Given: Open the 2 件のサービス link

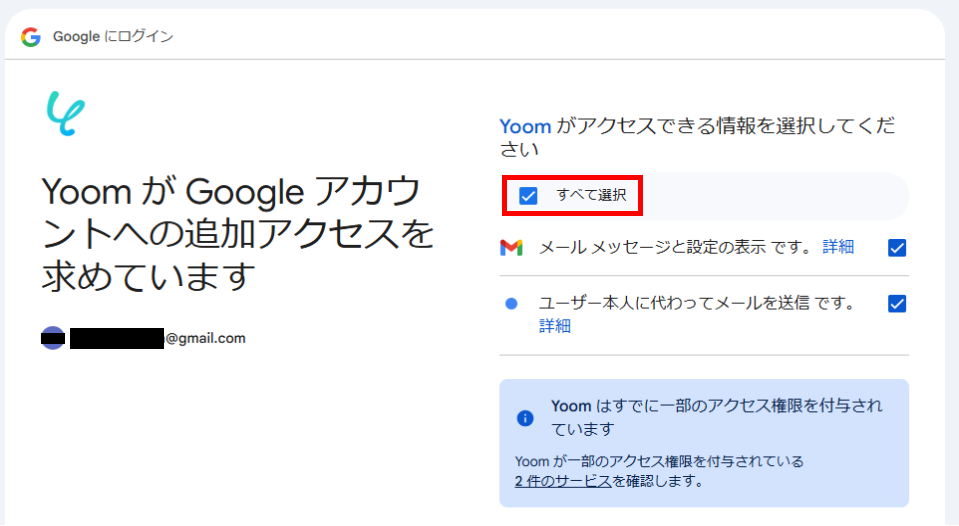Looking at the screenshot, I should click(556, 481).
